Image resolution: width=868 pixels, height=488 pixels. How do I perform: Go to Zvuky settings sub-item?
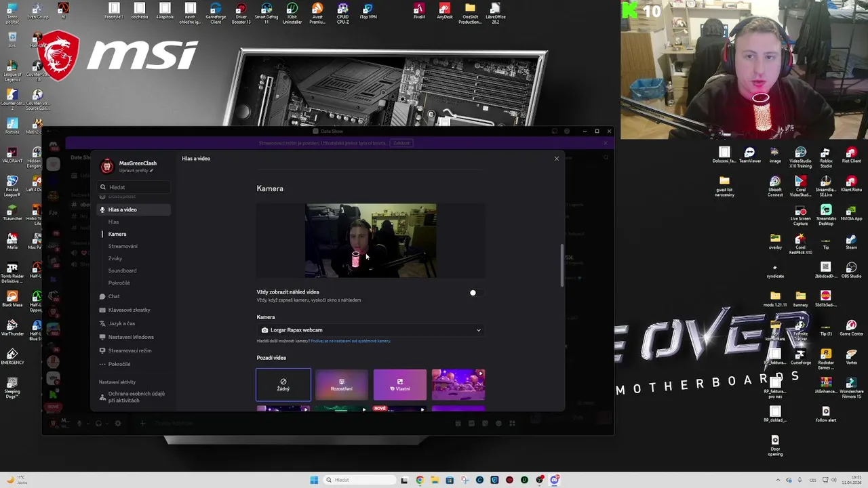click(x=115, y=258)
